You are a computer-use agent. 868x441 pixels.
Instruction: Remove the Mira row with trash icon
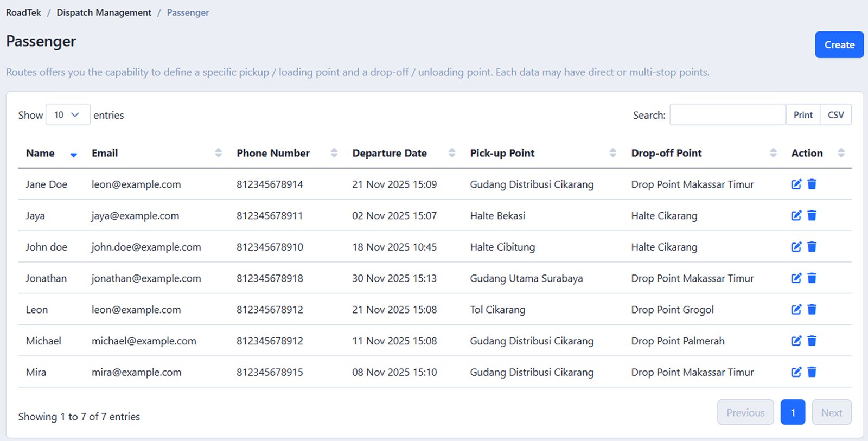812,372
